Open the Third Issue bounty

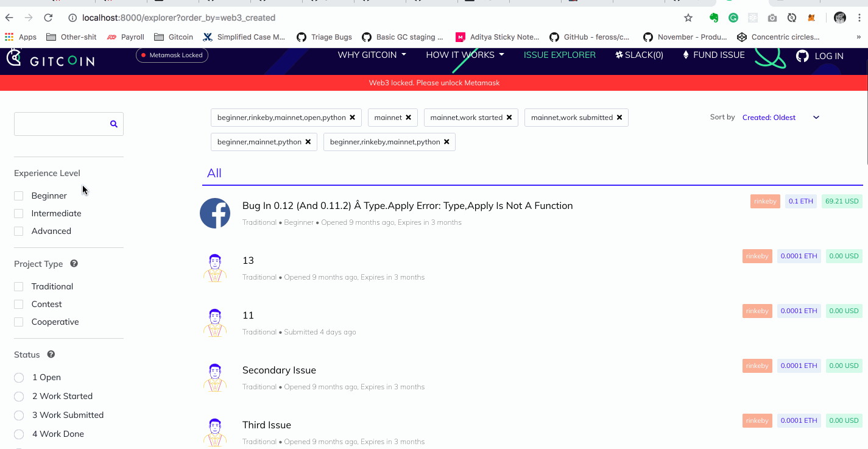[267, 425]
